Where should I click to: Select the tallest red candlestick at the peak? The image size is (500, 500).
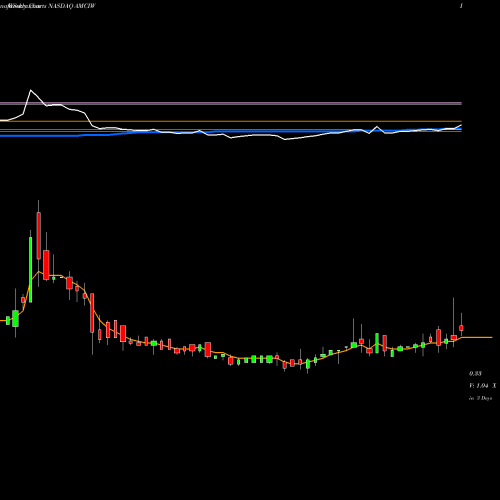point(39,235)
